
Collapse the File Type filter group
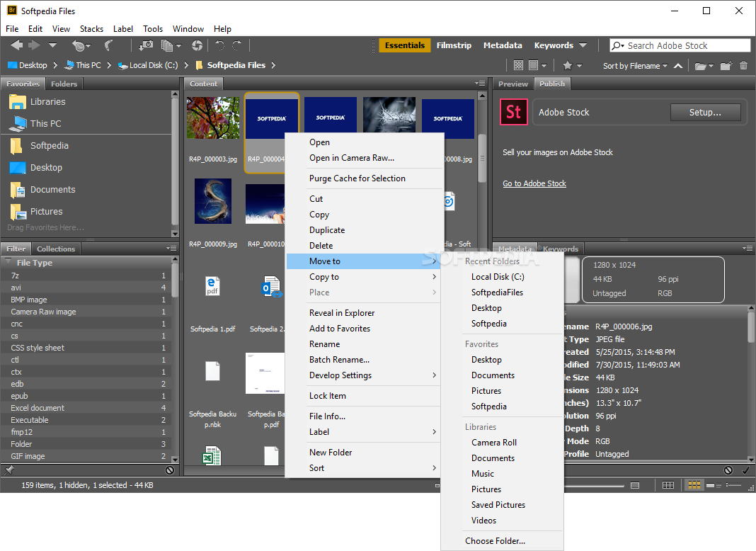pyautogui.click(x=8, y=263)
